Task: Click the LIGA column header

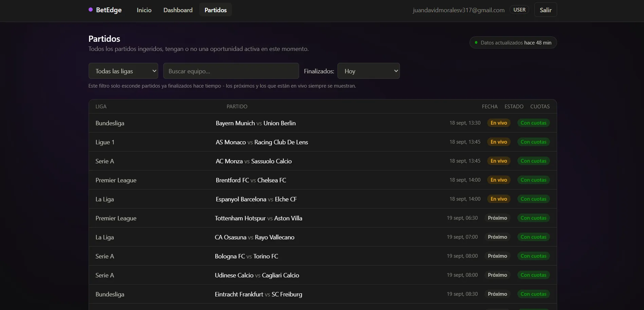Action: pyautogui.click(x=101, y=106)
